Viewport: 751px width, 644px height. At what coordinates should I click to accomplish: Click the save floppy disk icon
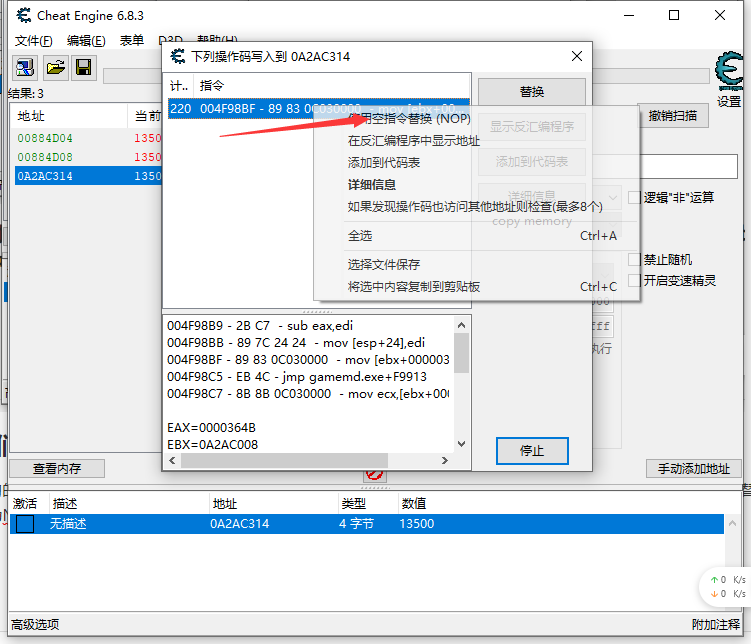84,68
